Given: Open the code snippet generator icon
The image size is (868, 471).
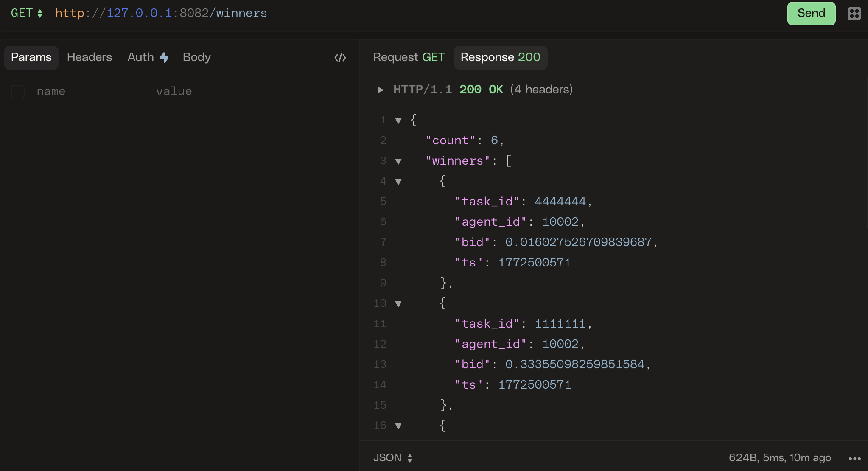Looking at the screenshot, I should click(x=340, y=58).
